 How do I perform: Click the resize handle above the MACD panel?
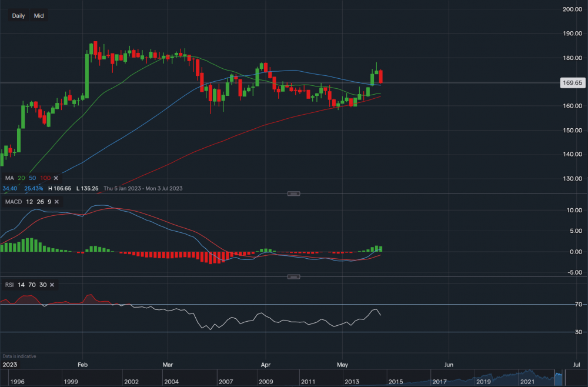(293, 193)
